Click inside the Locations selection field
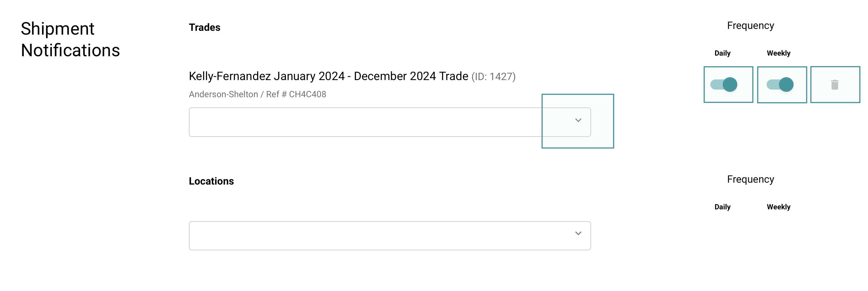This screenshot has height=291, width=868. tap(364, 236)
